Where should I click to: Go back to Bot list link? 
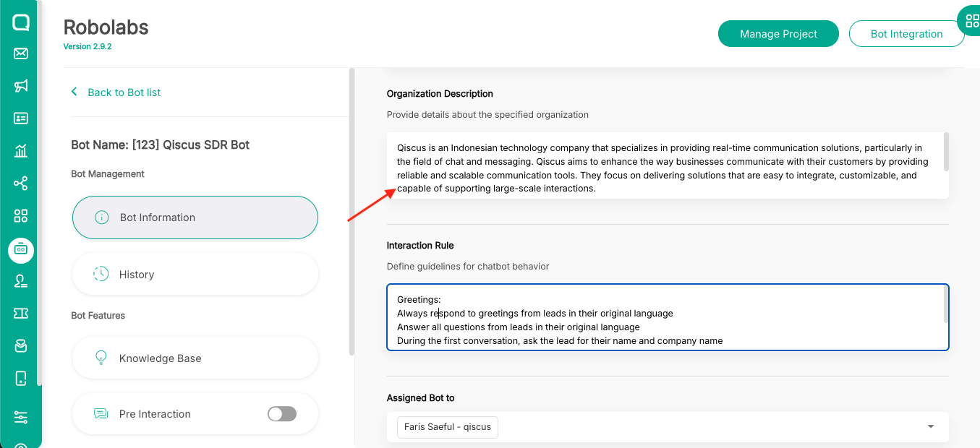pyautogui.click(x=124, y=92)
